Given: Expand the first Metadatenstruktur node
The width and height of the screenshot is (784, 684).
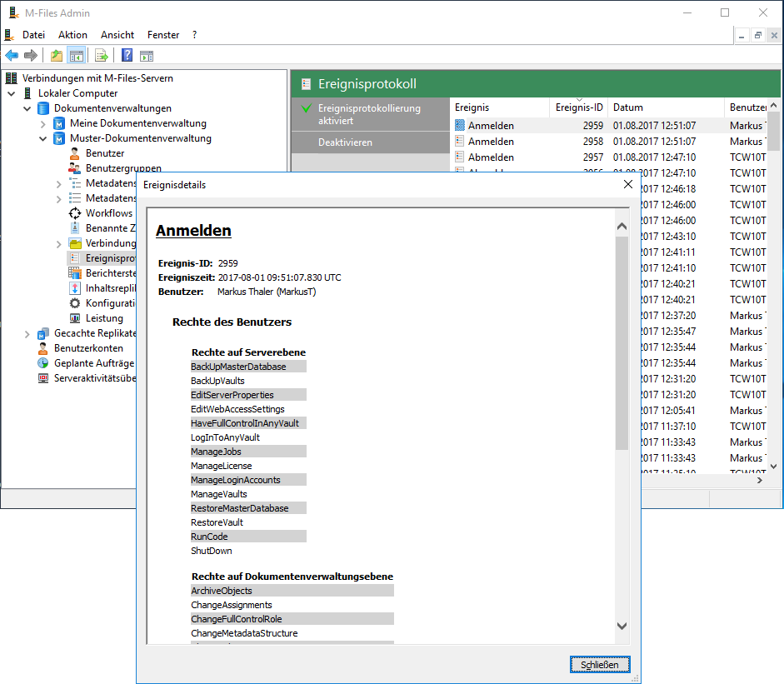Looking at the screenshot, I should (58, 184).
